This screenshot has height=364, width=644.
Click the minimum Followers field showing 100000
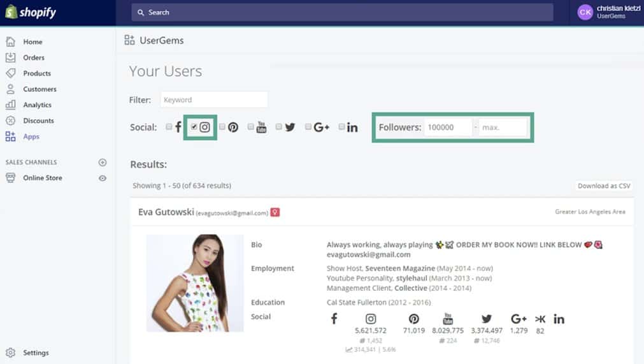(x=448, y=127)
